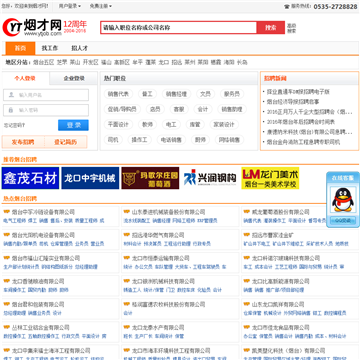Switch to the 企业登录 login tab
The width and height of the screenshot is (360, 360).
pos(74,78)
